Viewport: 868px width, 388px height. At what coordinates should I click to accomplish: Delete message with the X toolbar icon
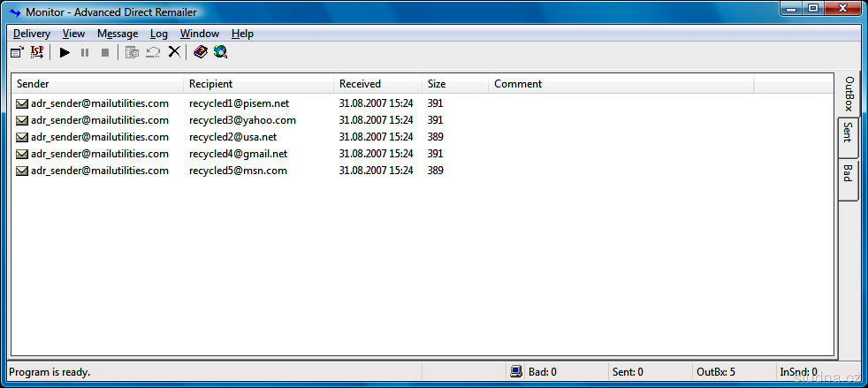click(x=174, y=52)
